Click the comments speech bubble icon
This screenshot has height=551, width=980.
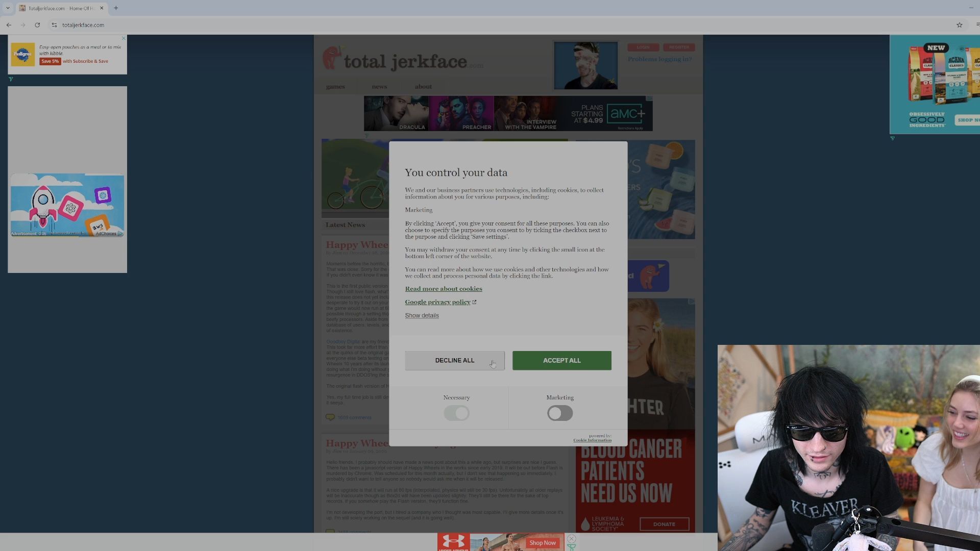tap(330, 417)
